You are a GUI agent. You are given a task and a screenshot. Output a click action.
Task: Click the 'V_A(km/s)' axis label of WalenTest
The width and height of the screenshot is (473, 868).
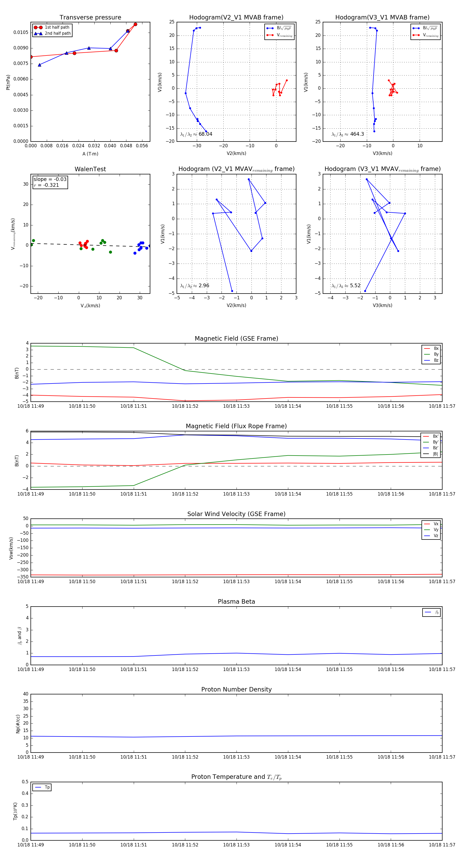pyautogui.click(x=90, y=306)
